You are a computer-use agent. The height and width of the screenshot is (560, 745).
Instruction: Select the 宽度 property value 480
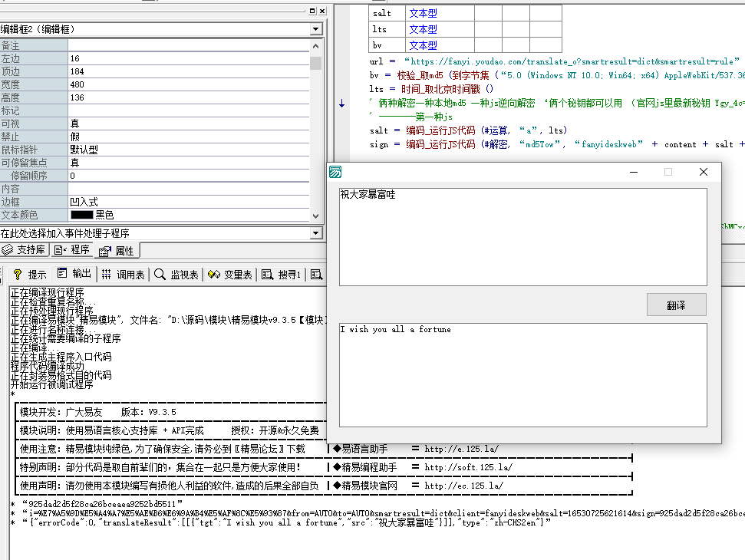tap(189, 84)
